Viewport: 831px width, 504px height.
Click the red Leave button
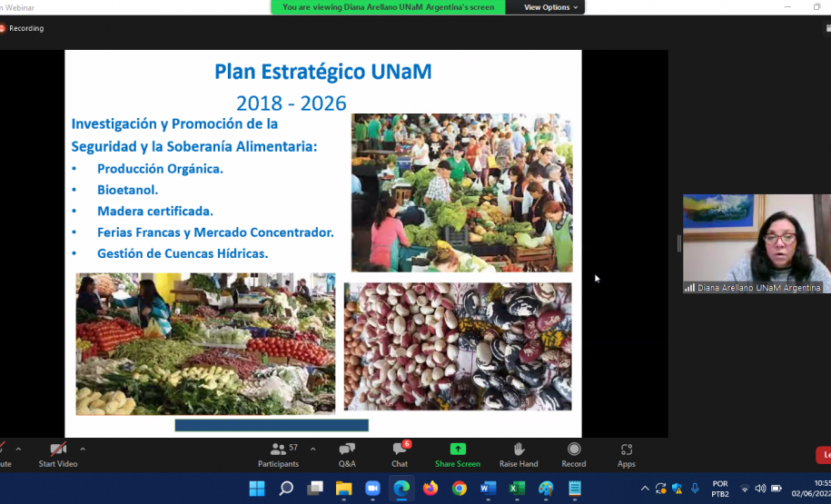point(825,455)
